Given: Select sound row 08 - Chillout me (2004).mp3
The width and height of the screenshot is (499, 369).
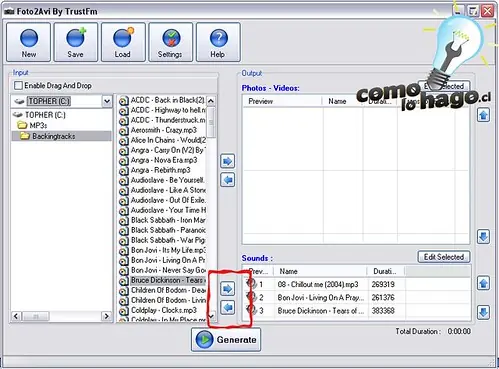Looking at the screenshot, I should pos(356,284).
